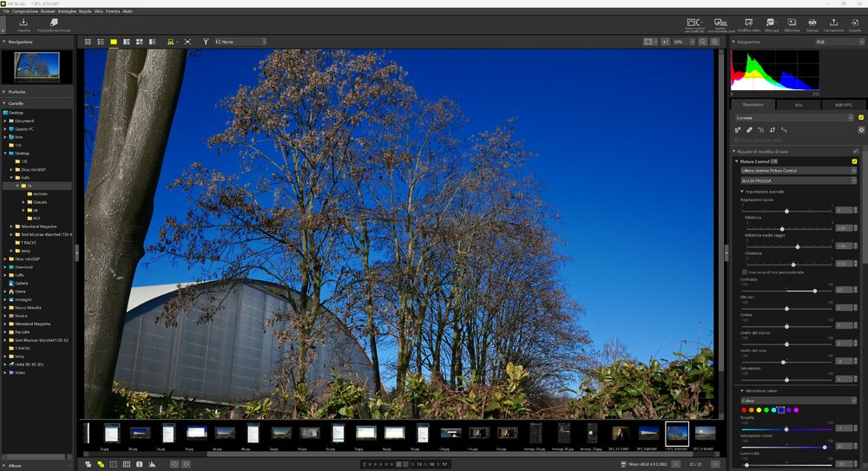
Task: Switch to thumbnail list view
Action: point(101,42)
